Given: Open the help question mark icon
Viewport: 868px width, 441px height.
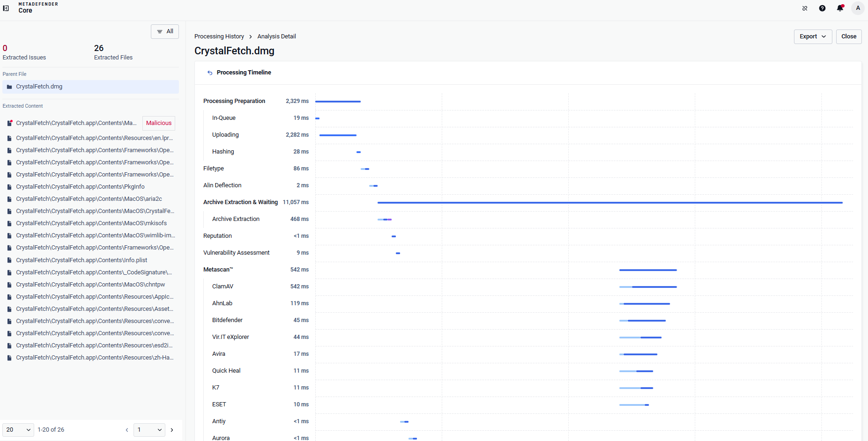Looking at the screenshot, I should pyautogui.click(x=823, y=8).
